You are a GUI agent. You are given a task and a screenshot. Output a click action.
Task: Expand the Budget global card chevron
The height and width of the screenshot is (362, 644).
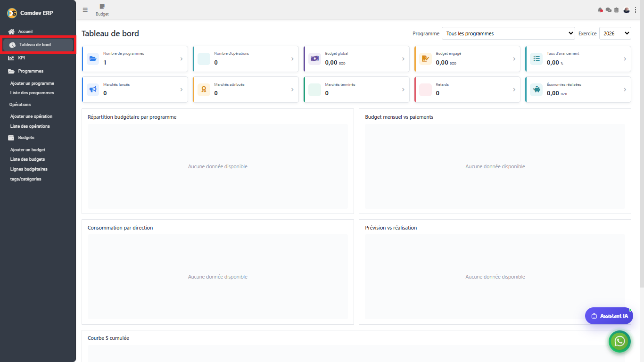pyautogui.click(x=403, y=59)
